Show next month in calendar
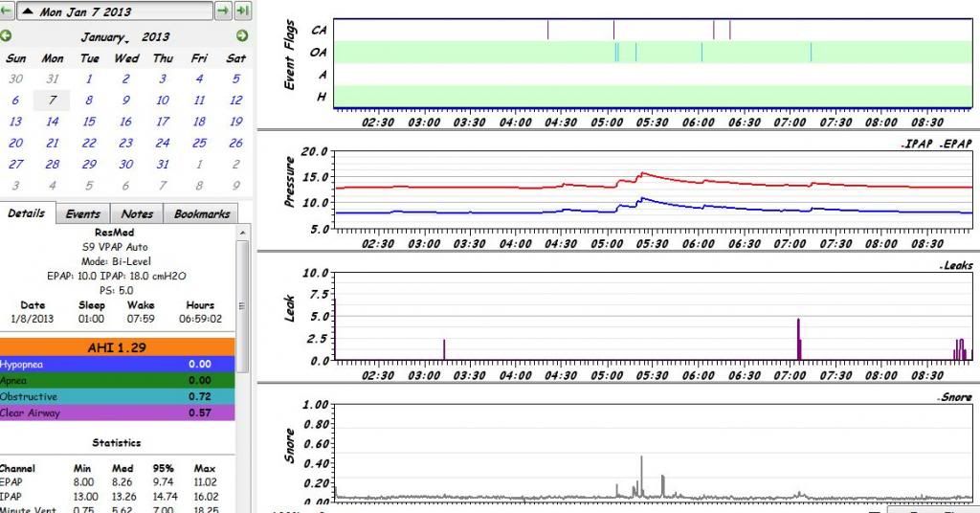The width and height of the screenshot is (980, 513). 242,36
